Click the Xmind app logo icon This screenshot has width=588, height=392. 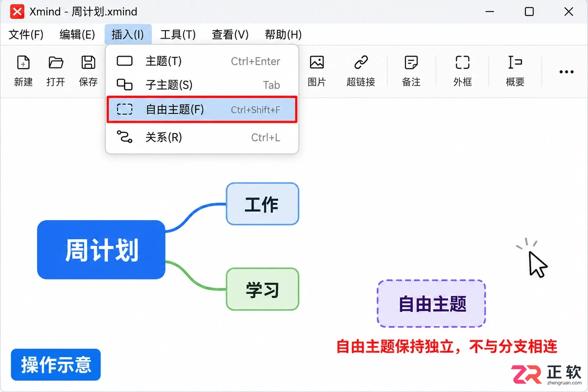17,11
